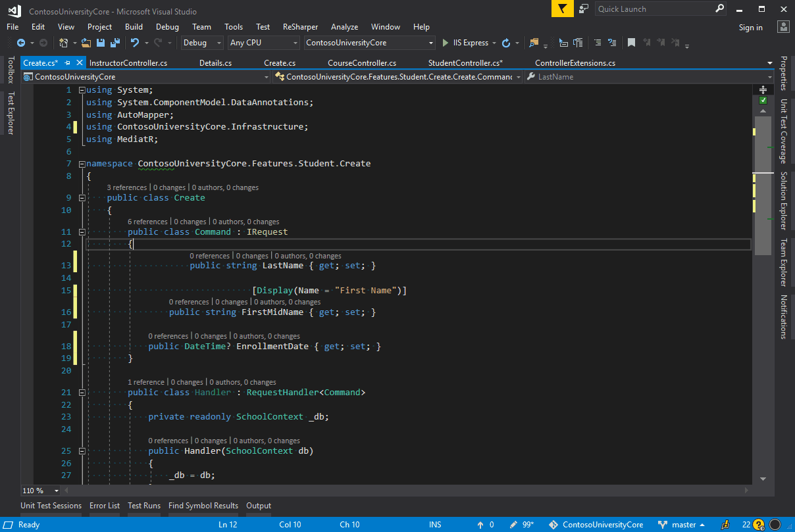Click the yellow feedback notification flag icon
The image size is (795, 532).
point(562,9)
